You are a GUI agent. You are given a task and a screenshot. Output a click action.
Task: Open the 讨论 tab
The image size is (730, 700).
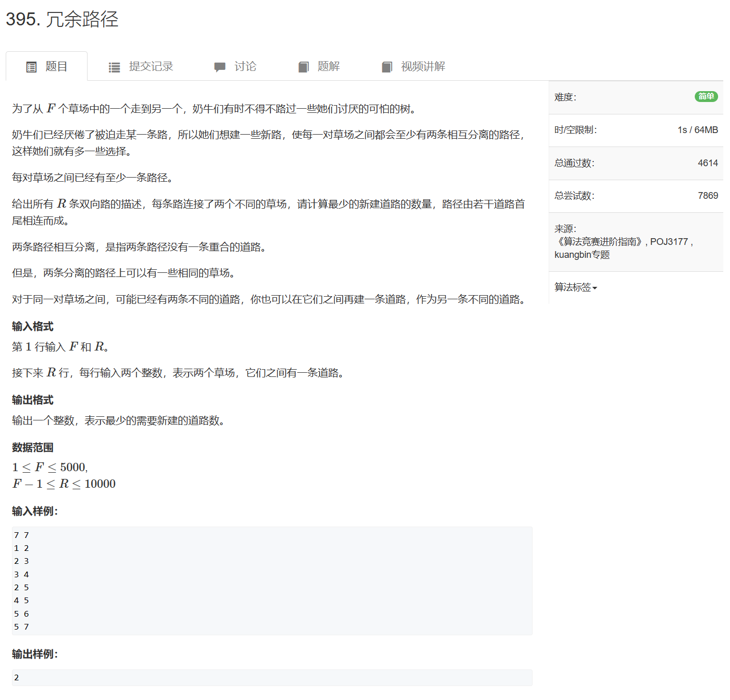click(x=235, y=66)
